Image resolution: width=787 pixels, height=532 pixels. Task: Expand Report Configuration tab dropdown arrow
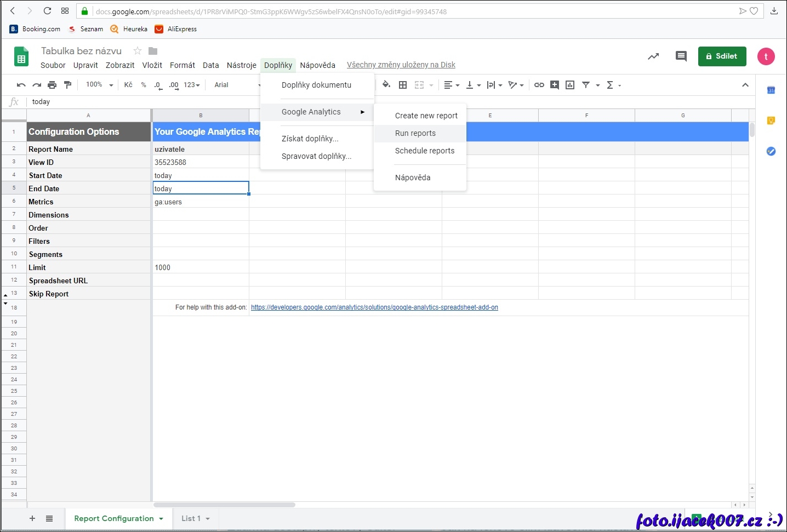pos(161,519)
